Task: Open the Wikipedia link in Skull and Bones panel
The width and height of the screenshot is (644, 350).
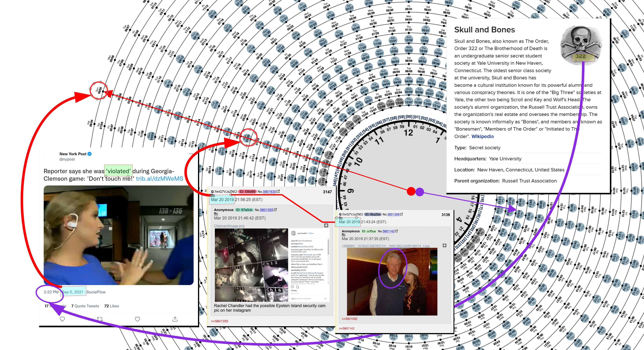Action: [482, 136]
